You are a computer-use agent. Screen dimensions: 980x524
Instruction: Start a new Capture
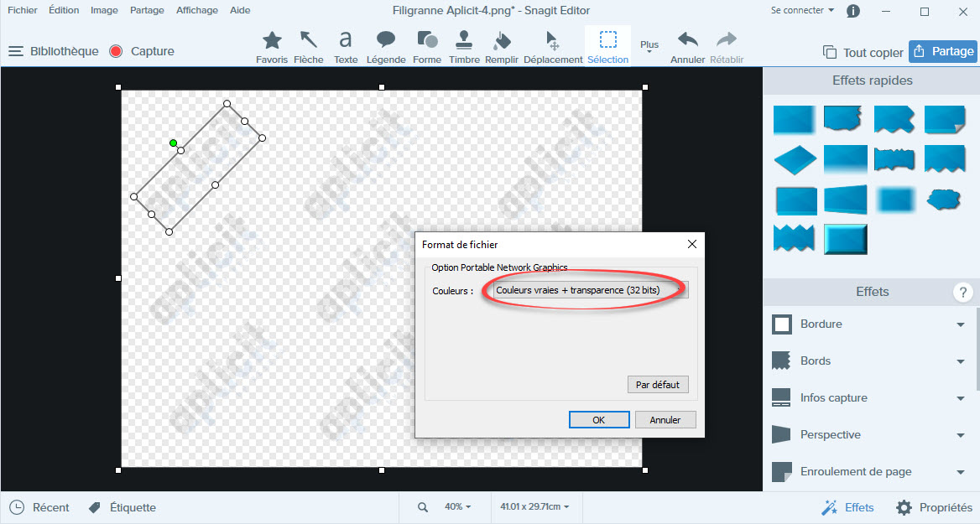click(141, 51)
